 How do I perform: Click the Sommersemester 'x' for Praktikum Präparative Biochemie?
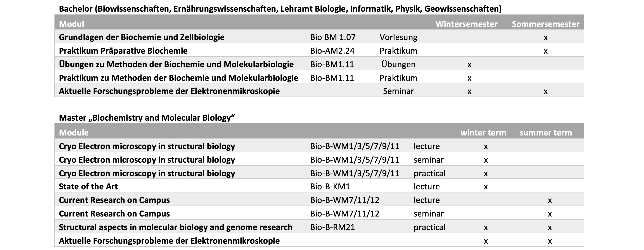point(545,51)
